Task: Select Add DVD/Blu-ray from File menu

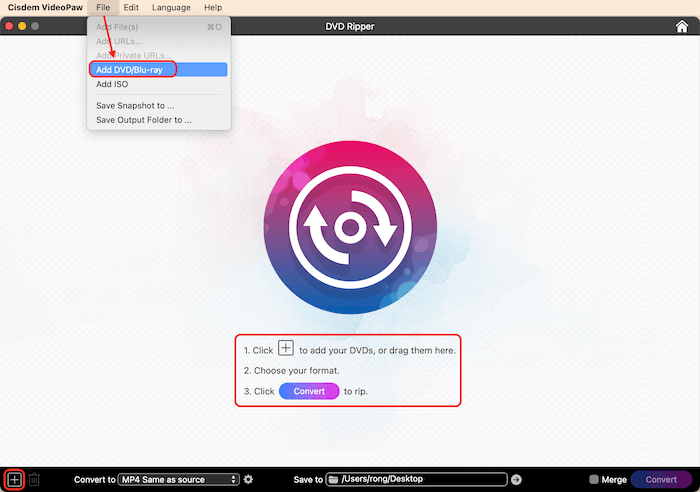Action: tap(130, 70)
